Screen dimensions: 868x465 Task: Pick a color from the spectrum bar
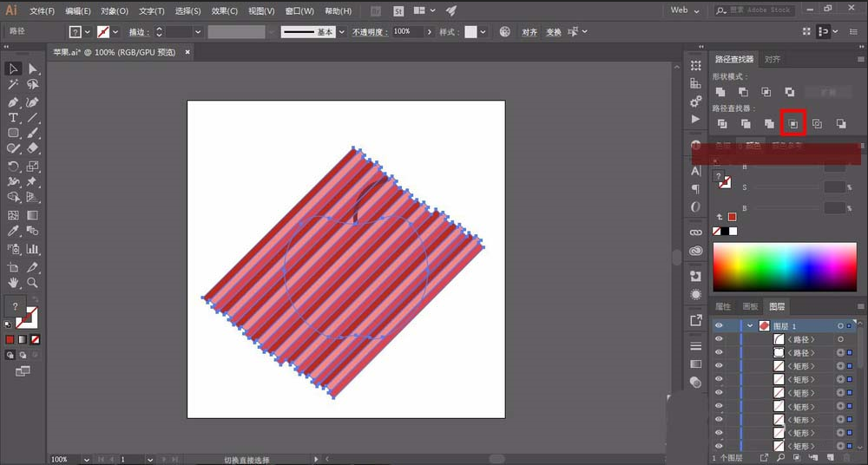tap(785, 267)
